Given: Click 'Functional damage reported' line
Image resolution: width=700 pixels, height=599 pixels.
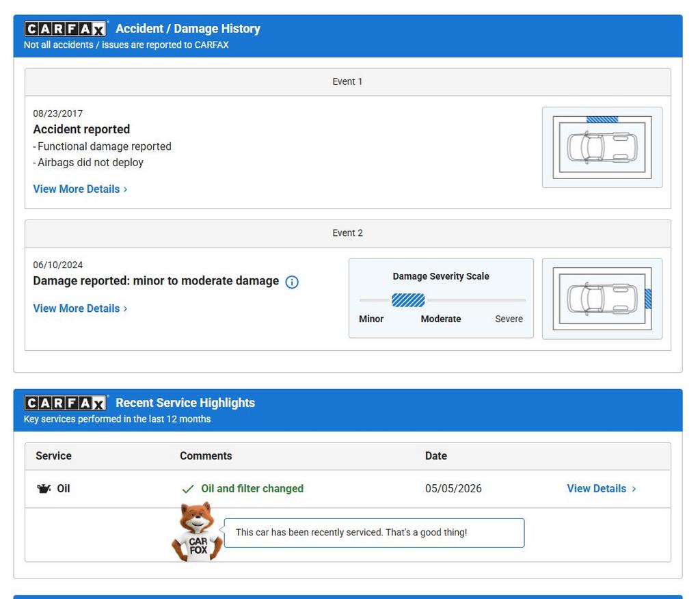Looking at the screenshot, I should pos(103,146).
